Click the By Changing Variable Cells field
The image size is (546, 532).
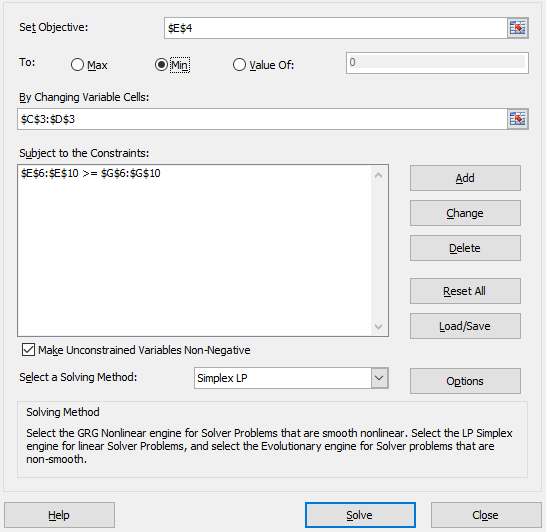pyautogui.click(x=262, y=119)
